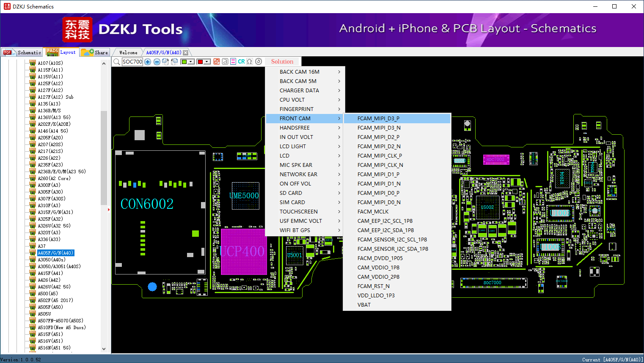Click the blue zoom-in plus icon
Screen dimensions: 644x363
[x=148, y=62]
